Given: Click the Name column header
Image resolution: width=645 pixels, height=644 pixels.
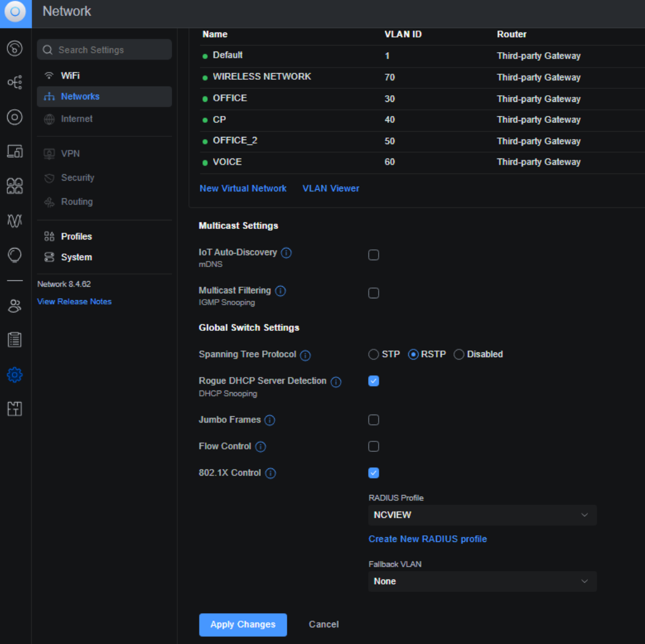Looking at the screenshot, I should tap(215, 34).
